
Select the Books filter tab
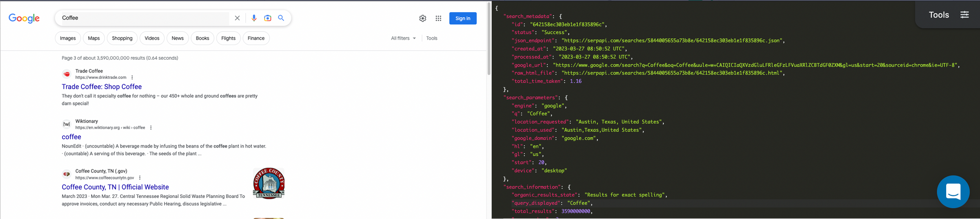pyautogui.click(x=202, y=38)
